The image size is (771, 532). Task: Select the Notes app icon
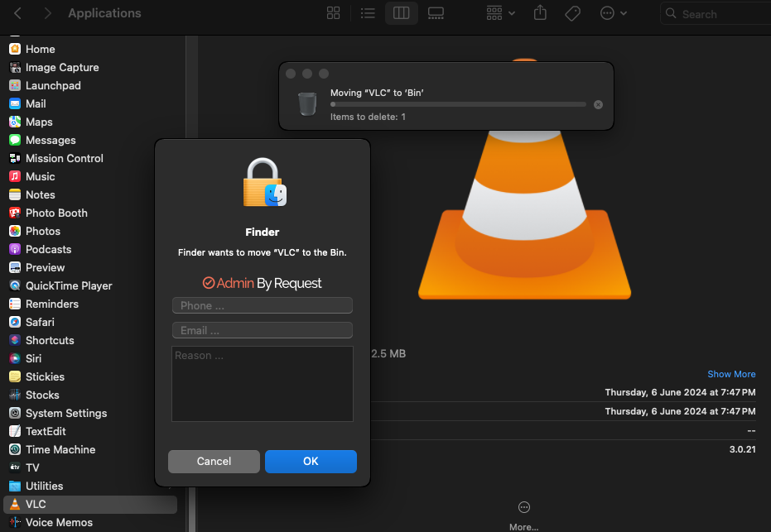point(15,194)
